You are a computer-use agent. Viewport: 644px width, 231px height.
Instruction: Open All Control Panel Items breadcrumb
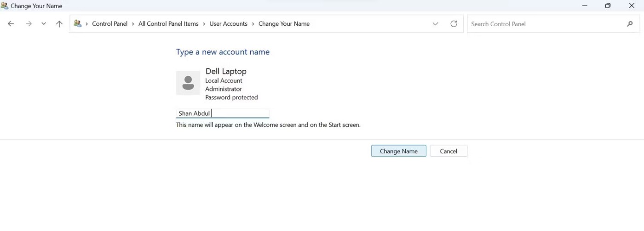pyautogui.click(x=168, y=24)
